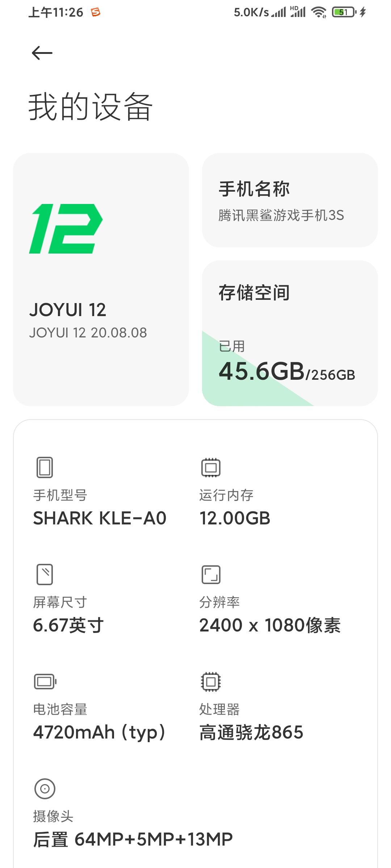Tap the battery capacity icon

[x=45, y=682]
